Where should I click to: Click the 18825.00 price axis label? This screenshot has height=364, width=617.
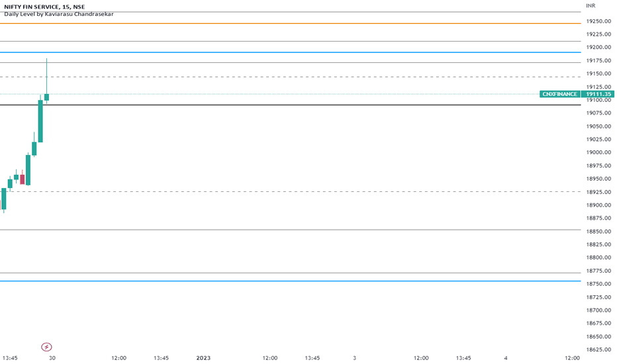point(598,244)
